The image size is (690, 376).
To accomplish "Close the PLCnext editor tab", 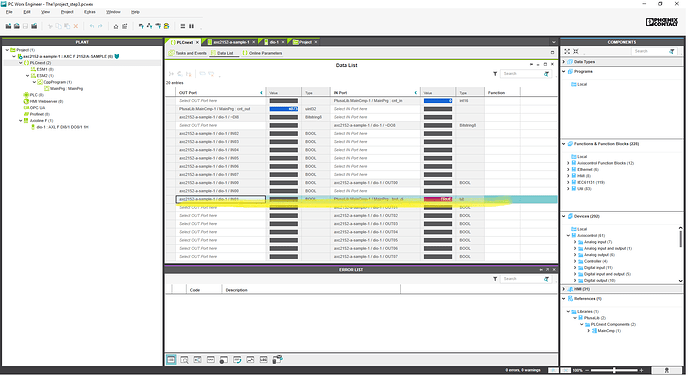I will pyautogui.click(x=198, y=42).
